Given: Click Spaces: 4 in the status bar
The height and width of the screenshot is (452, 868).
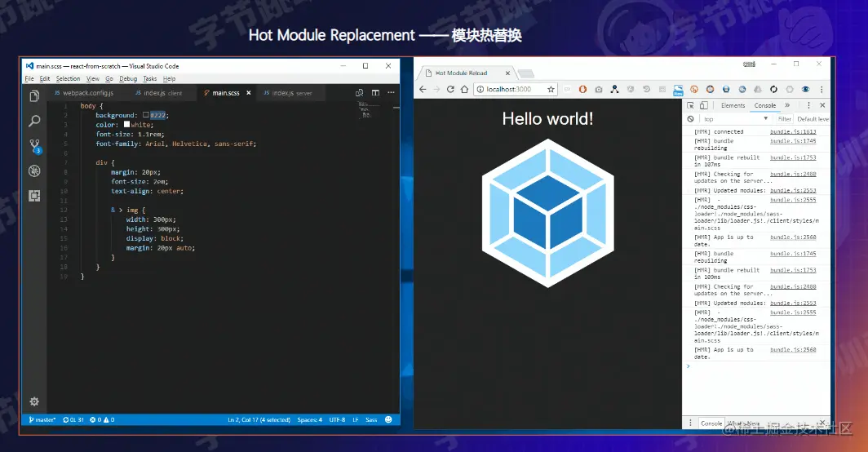Looking at the screenshot, I should point(309,420).
